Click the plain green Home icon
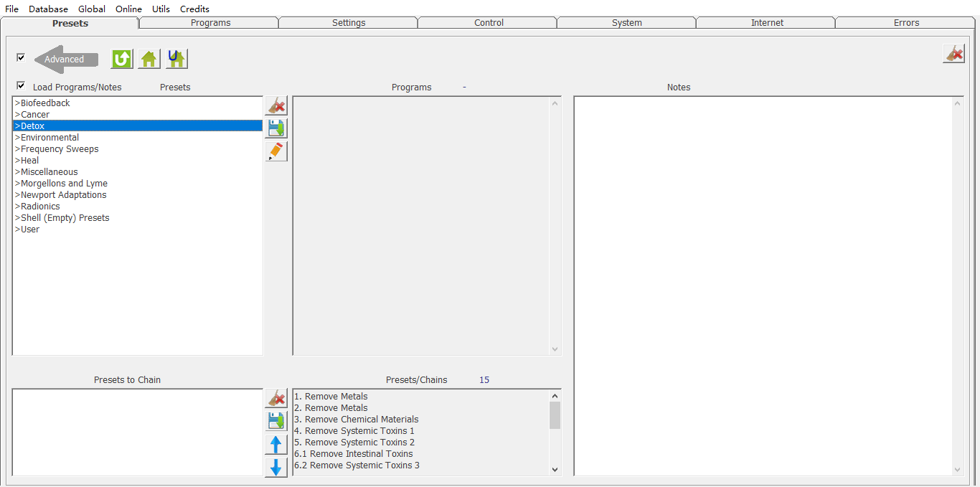The image size is (980, 487). click(149, 59)
